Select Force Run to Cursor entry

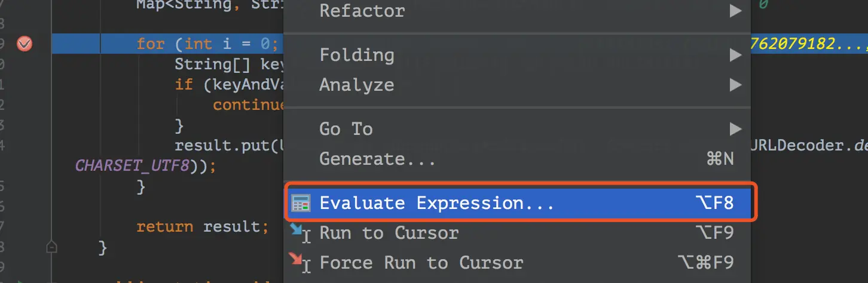tap(421, 263)
